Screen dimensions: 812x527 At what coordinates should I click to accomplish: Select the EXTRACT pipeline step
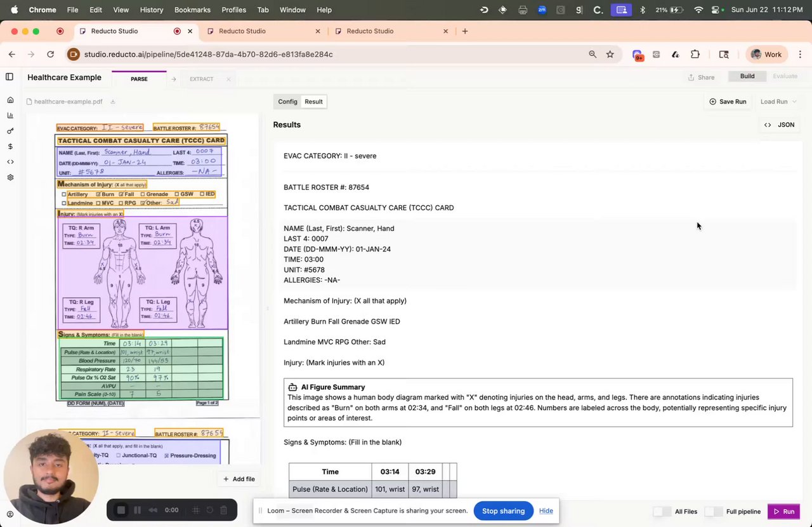coord(201,79)
